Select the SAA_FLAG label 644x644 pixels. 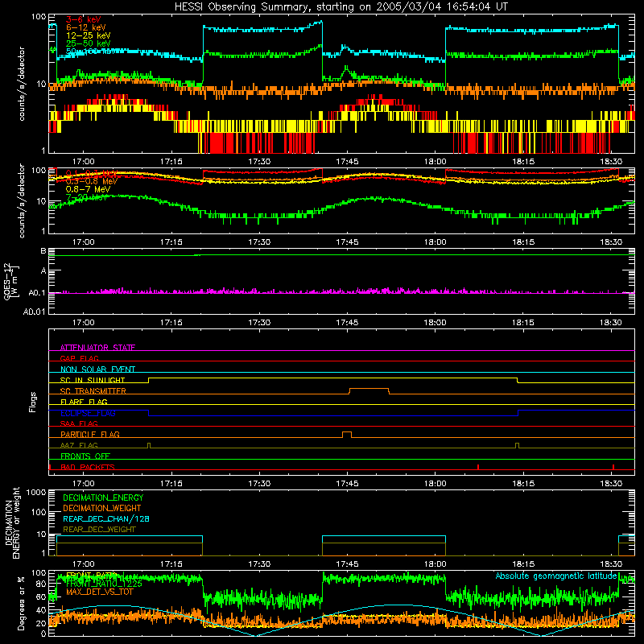pyautogui.click(x=79, y=423)
